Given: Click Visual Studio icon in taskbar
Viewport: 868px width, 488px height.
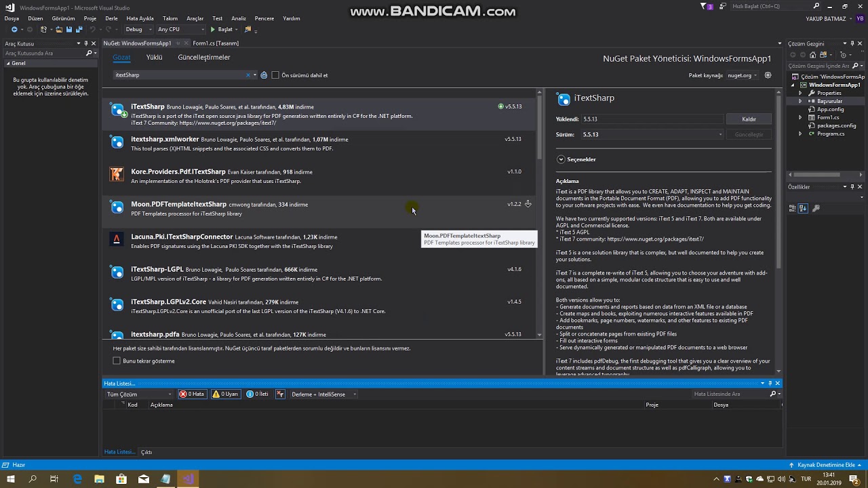Looking at the screenshot, I should (189, 479).
